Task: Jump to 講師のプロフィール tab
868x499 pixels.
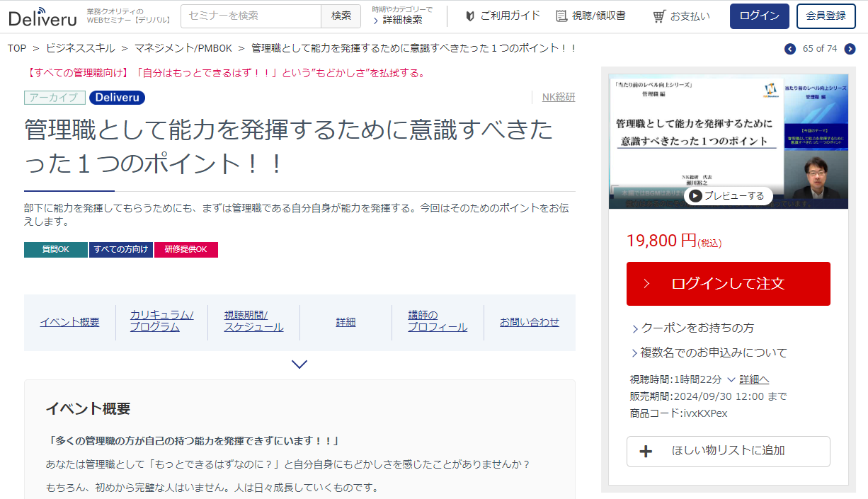Action: [437, 321]
